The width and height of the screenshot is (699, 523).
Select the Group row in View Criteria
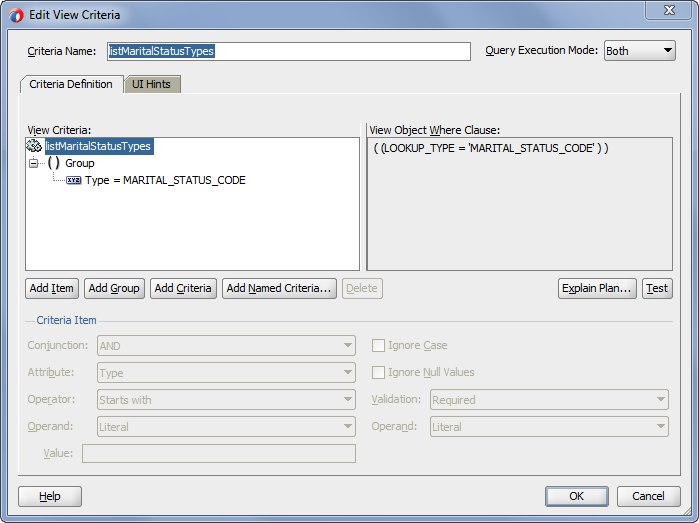(x=80, y=163)
